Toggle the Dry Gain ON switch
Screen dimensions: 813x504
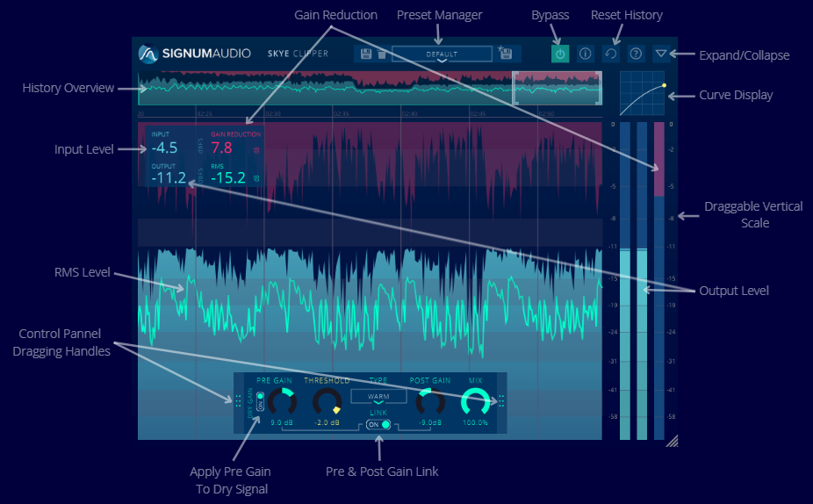click(x=260, y=402)
